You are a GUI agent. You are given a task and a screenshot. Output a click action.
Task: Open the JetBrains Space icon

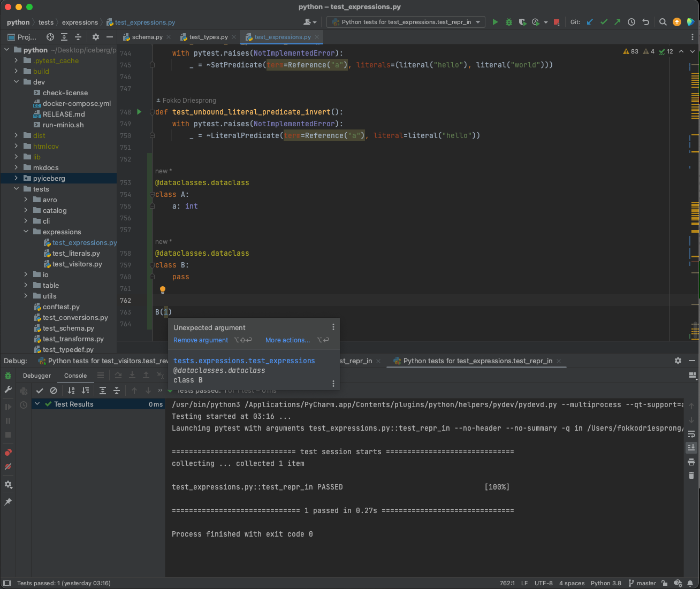[691, 22]
